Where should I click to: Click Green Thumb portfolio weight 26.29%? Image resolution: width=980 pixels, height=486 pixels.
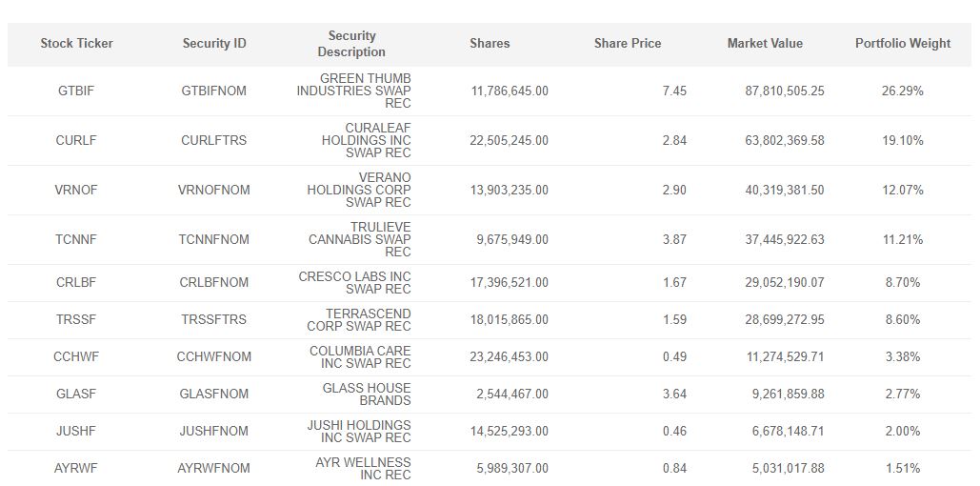click(902, 91)
